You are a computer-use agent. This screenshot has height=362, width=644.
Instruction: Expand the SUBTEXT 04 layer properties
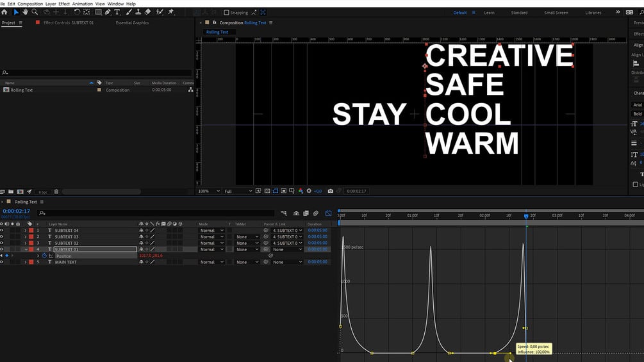26,230
